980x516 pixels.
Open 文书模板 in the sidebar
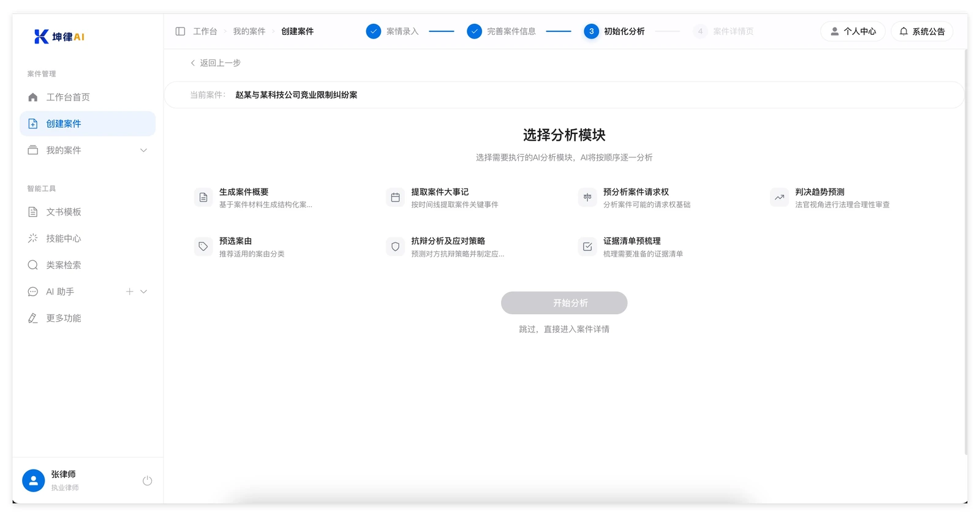coord(88,212)
